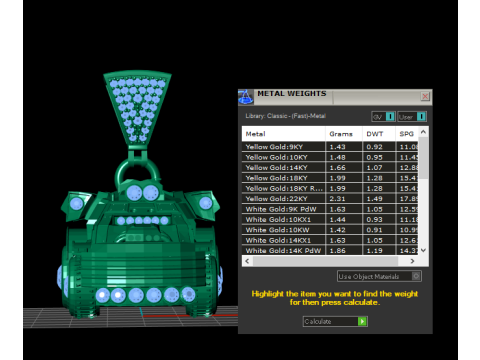This screenshot has width=480, height=360.
Task: Click the 2.31 grams value for 22KY
Action: [x=337, y=199]
